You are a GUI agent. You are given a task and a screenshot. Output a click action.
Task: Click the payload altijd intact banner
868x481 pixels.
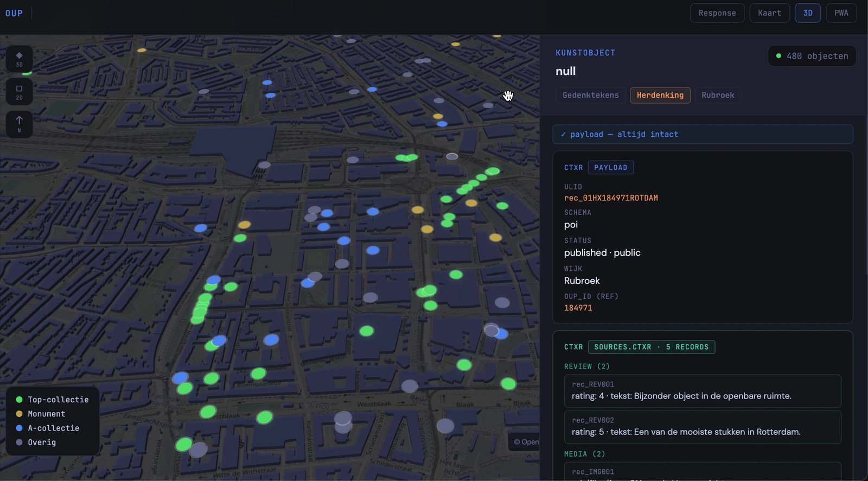pyautogui.click(x=703, y=134)
